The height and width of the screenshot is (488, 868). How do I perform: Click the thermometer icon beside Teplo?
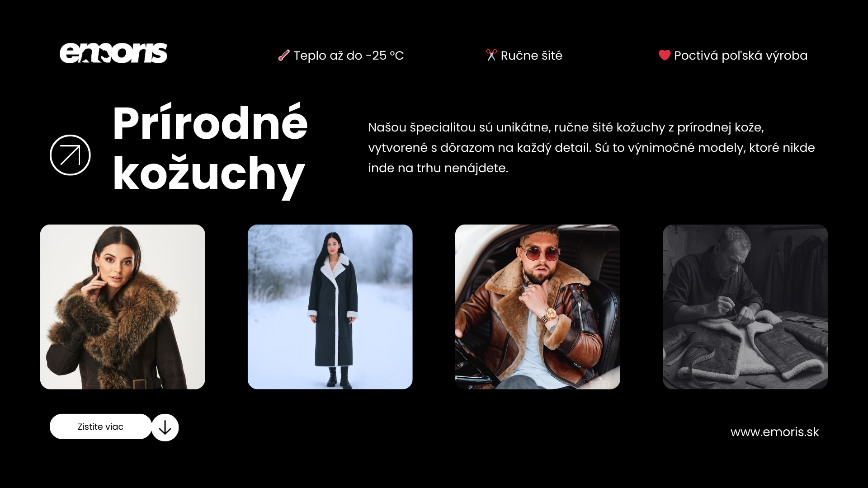pyautogui.click(x=283, y=56)
